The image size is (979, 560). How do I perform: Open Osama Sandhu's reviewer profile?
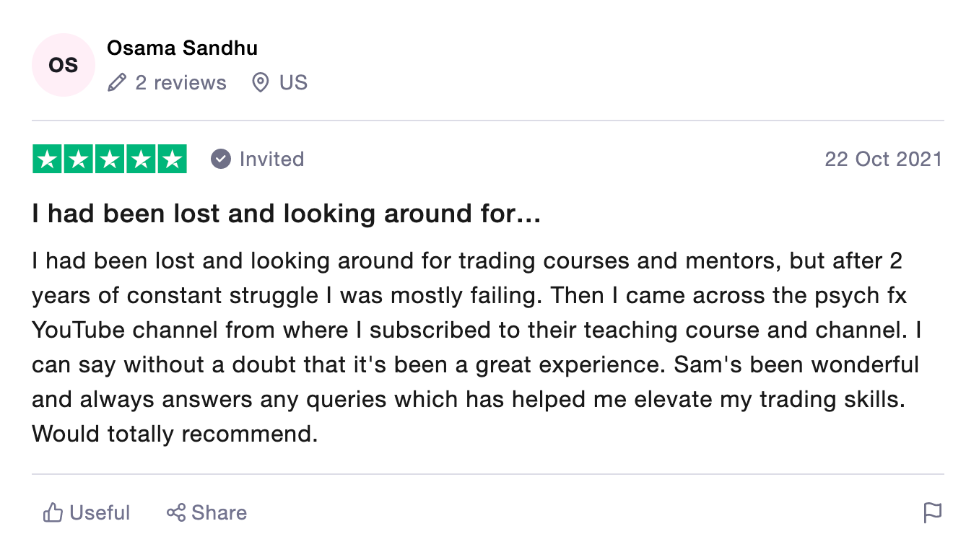coord(182,48)
